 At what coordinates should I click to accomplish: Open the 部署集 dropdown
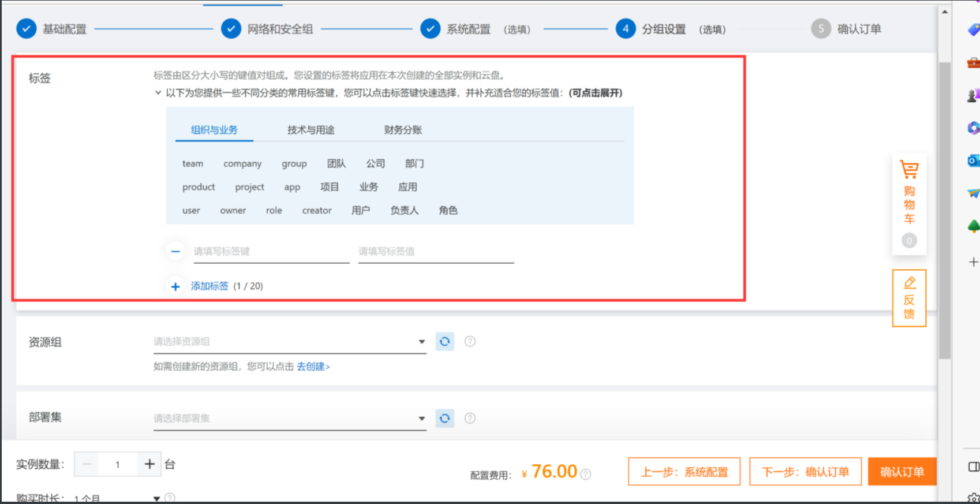coord(290,419)
